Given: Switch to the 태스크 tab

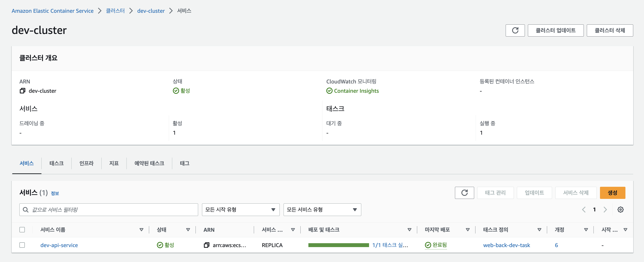Looking at the screenshot, I should click(x=56, y=163).
